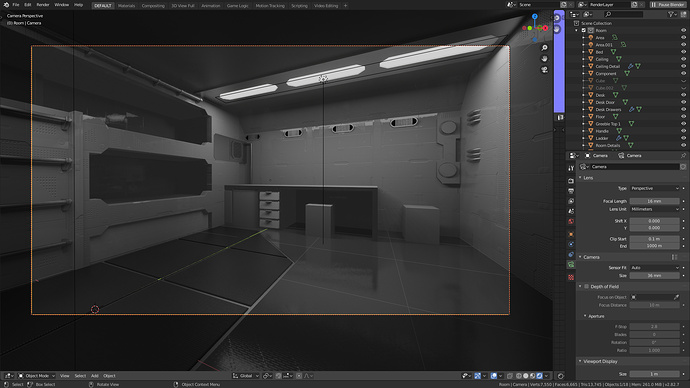Toggle camera view icon in viewport
The image size is (690, 388).
(544, 70)
